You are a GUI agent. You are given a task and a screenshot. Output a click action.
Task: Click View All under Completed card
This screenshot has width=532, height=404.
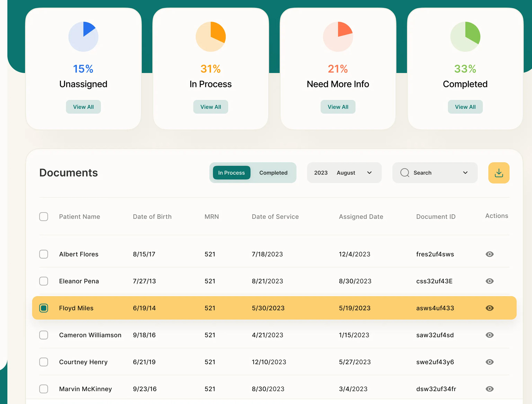(465, 107)
